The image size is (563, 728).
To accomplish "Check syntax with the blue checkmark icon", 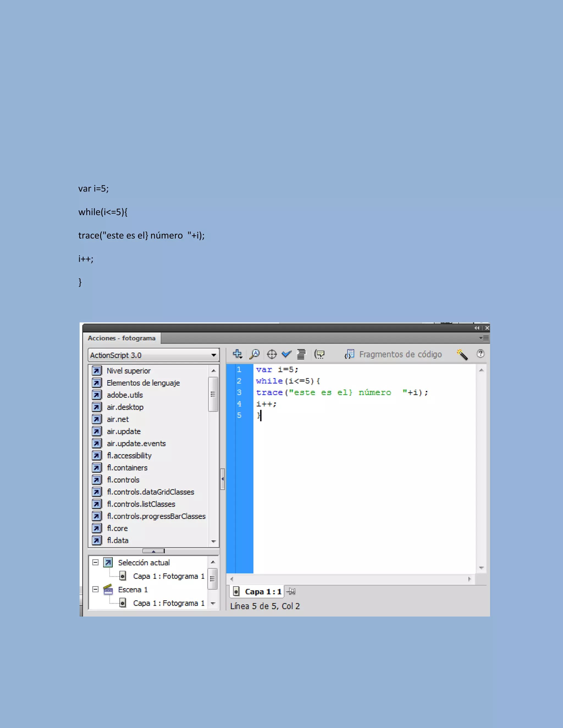I will (286, 354).
